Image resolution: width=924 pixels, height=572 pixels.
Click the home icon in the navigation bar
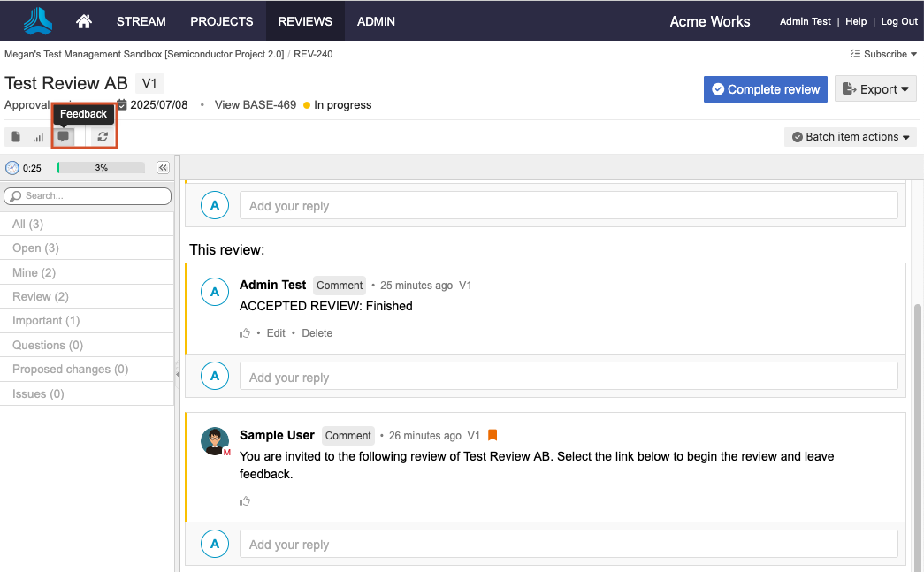[x=84, y=21]
